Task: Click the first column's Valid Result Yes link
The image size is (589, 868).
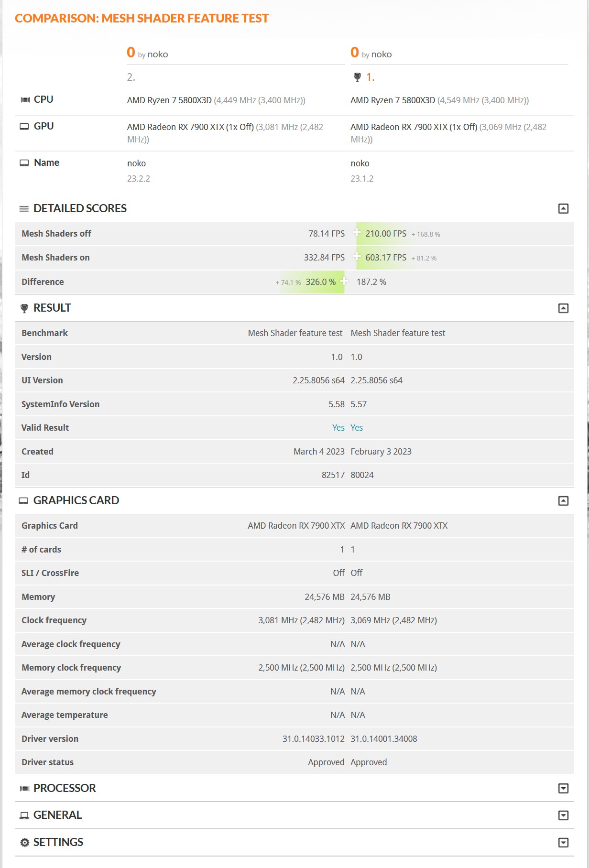Action: 338,428
